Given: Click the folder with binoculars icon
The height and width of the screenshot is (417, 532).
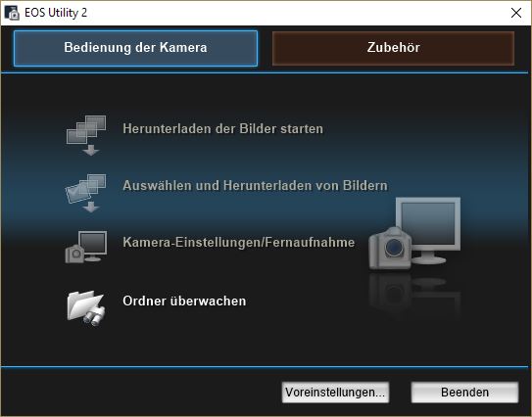Looking at the screenshot, I should click(x=86, y=307).
